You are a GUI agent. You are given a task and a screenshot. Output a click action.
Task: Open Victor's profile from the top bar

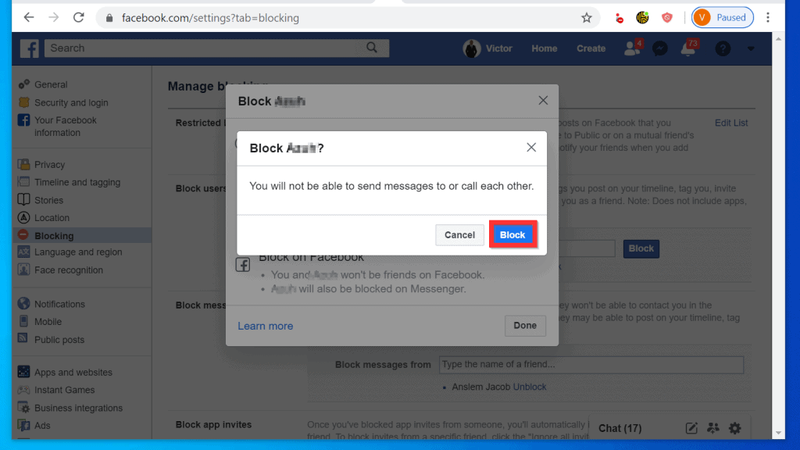(x=488, y=48)
